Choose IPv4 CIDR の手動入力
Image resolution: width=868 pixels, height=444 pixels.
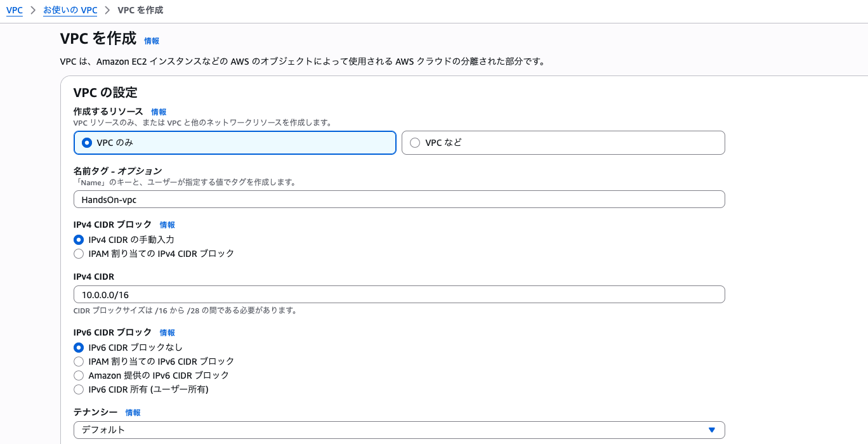point(79,240)
